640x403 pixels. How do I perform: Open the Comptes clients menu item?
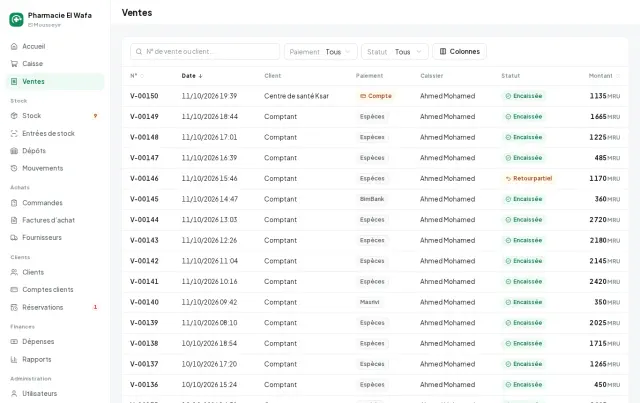tap(55, 289)
